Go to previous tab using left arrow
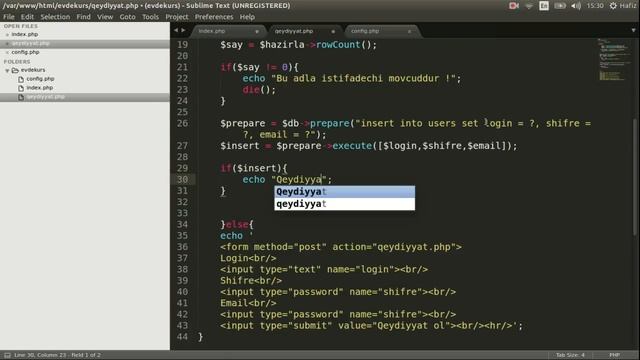Image resolution: width=640 pixels, height=360 pixels. [176, 30]
